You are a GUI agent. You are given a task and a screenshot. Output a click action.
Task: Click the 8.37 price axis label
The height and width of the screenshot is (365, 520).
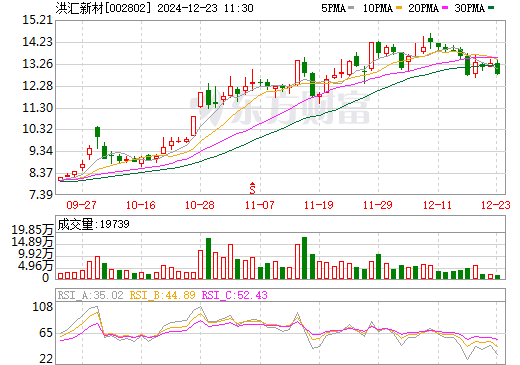(41, 173)
